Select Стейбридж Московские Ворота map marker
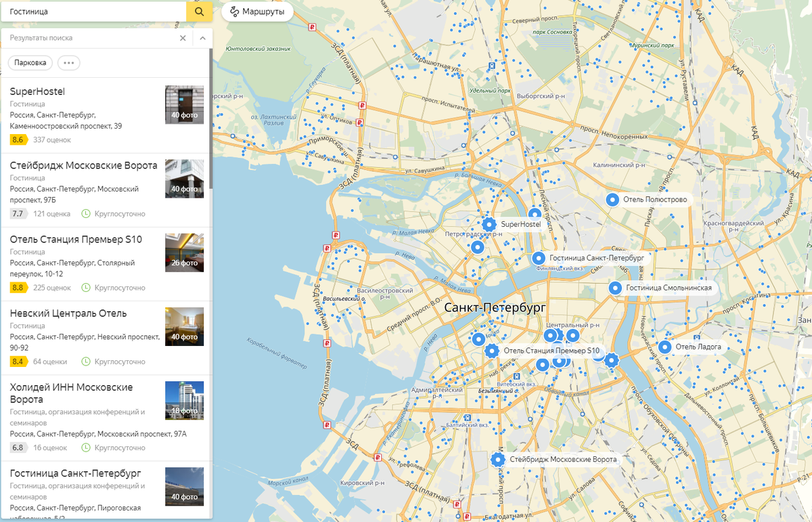 click(x=498, y=460)
